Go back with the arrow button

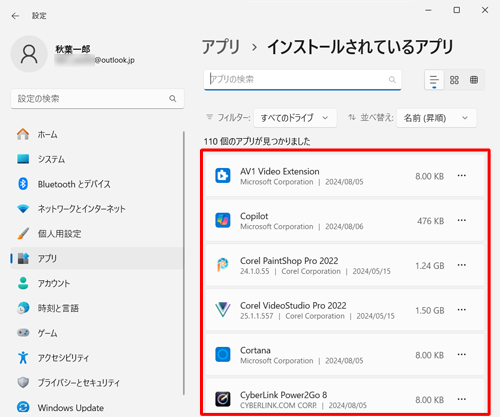(15, 16)
